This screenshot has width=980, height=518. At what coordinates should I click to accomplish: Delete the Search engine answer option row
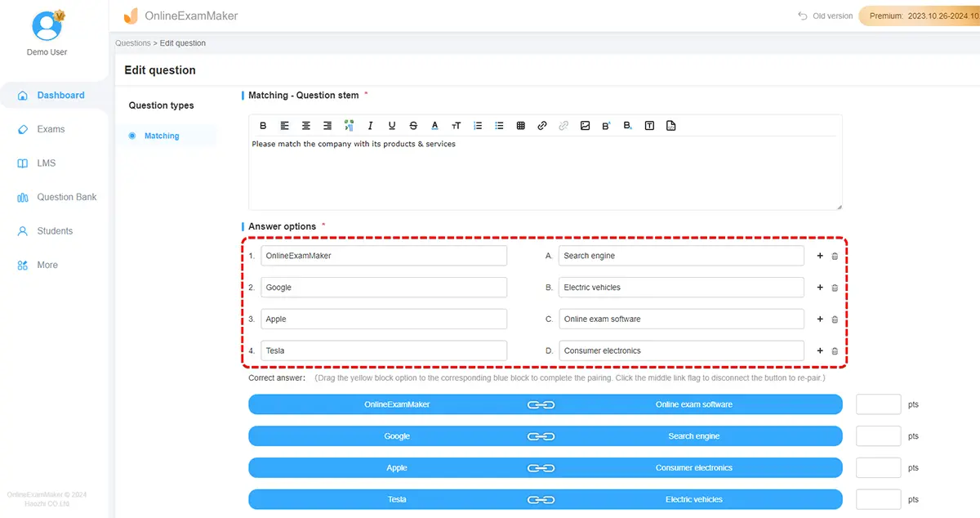834,257
